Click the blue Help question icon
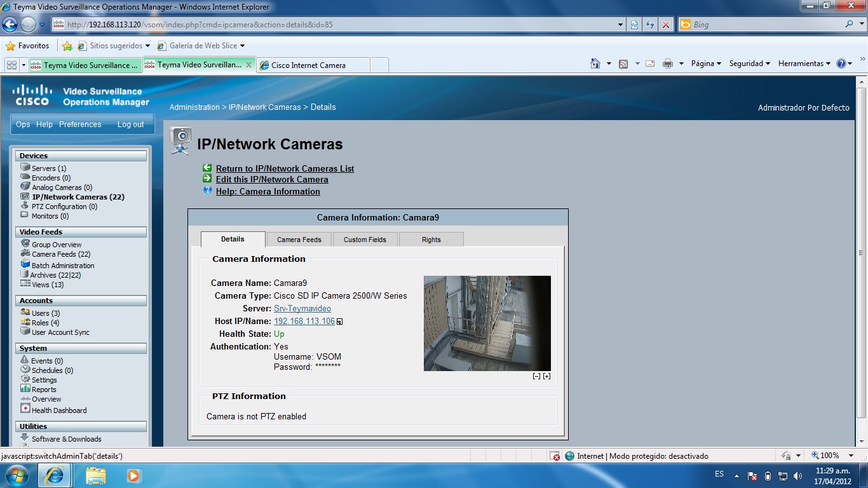 click(207, 190)
